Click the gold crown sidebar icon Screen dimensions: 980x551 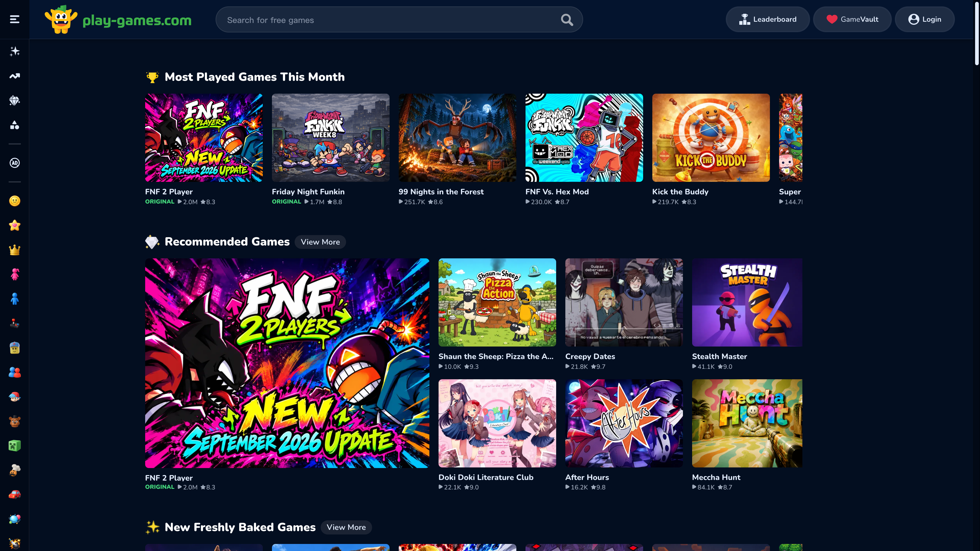[14, 250]
